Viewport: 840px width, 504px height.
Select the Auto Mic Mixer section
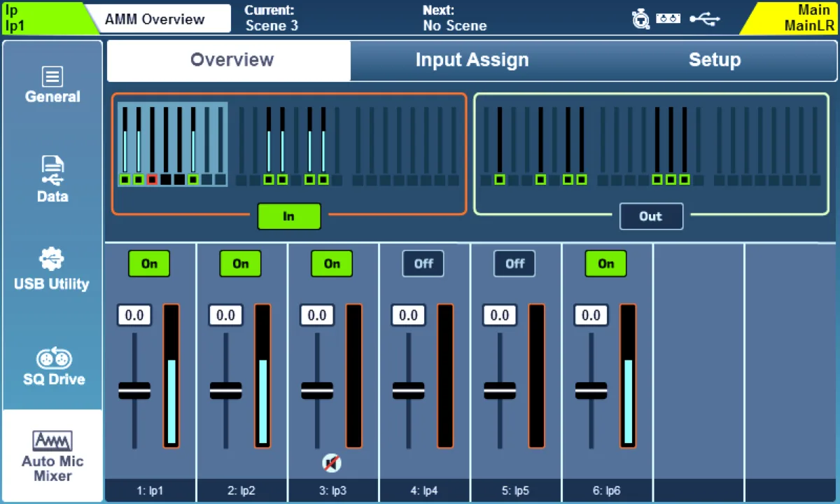tap(52, 456)
